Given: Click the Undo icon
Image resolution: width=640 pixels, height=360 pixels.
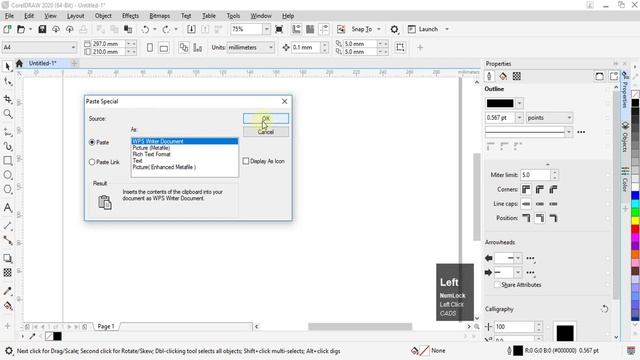Looking at the screenshot, I should [145, 29].
